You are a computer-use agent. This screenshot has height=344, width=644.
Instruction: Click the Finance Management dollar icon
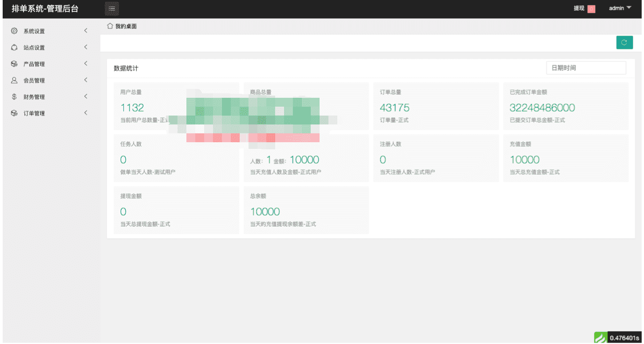14,97
